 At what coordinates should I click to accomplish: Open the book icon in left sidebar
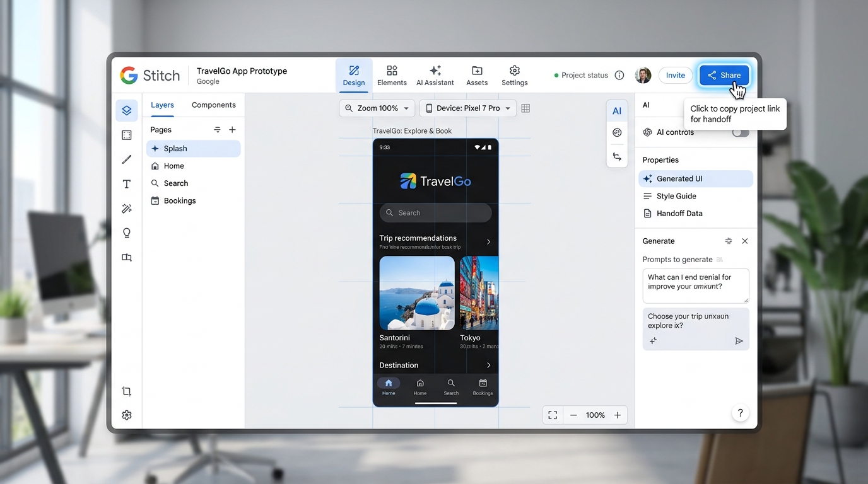click(127, 257)
